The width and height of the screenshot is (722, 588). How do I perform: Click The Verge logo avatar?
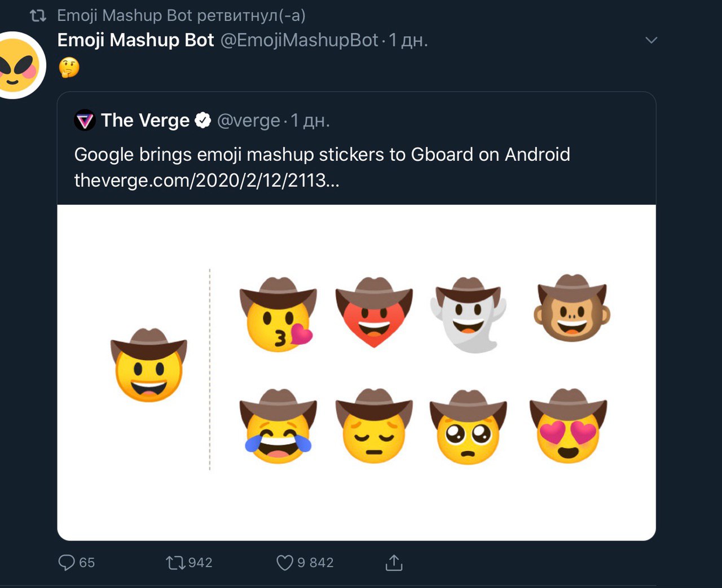(85, 120)
